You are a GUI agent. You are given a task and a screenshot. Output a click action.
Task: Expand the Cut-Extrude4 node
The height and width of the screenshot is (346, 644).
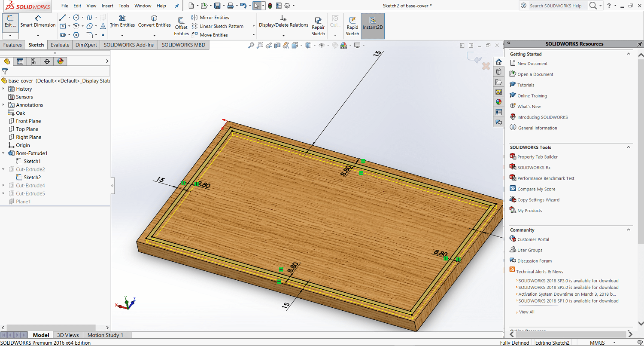[3, 185]
